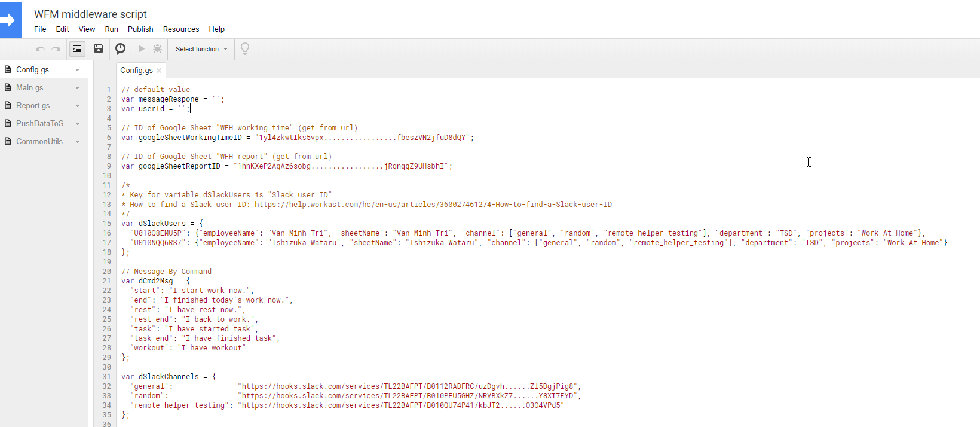This screenshot has height=427, width=980.
Task: Open current project's triggers clock icon
Action: pyautogui.click(x=120, y=49)
